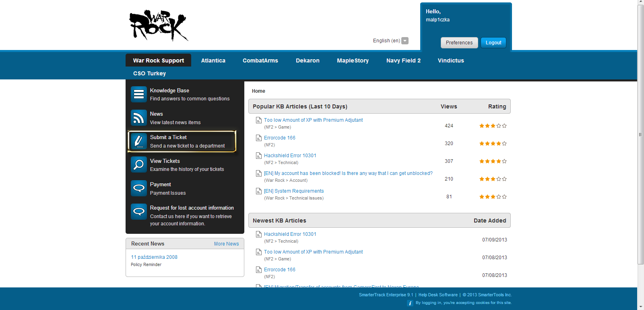644x310 pixels.
Task: Click document icon beside Hackshield Error 10301 in Popular articles
Action: click(259, 156)
